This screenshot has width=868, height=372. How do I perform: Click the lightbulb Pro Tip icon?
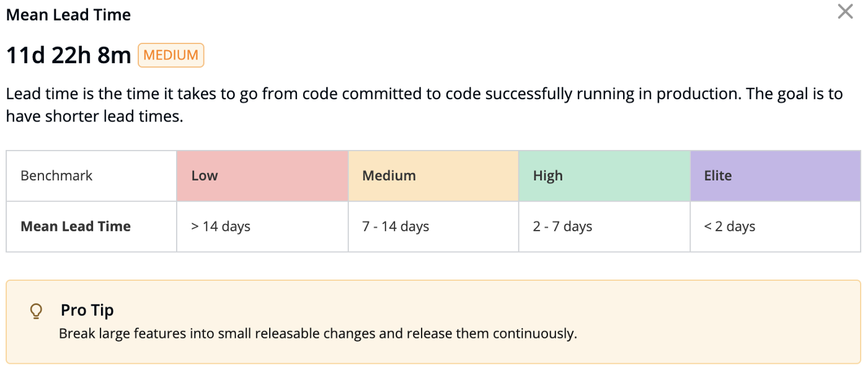[x=37, y=311]
